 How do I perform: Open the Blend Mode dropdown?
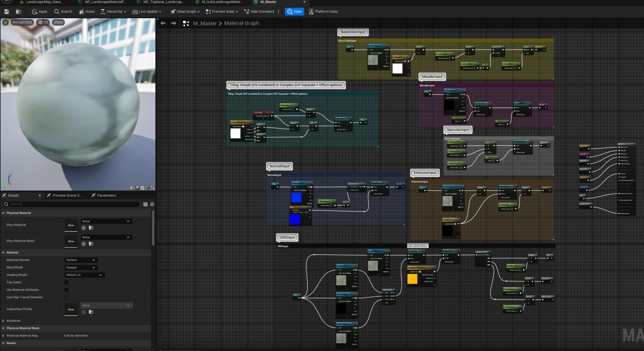[x=81, y=267]
